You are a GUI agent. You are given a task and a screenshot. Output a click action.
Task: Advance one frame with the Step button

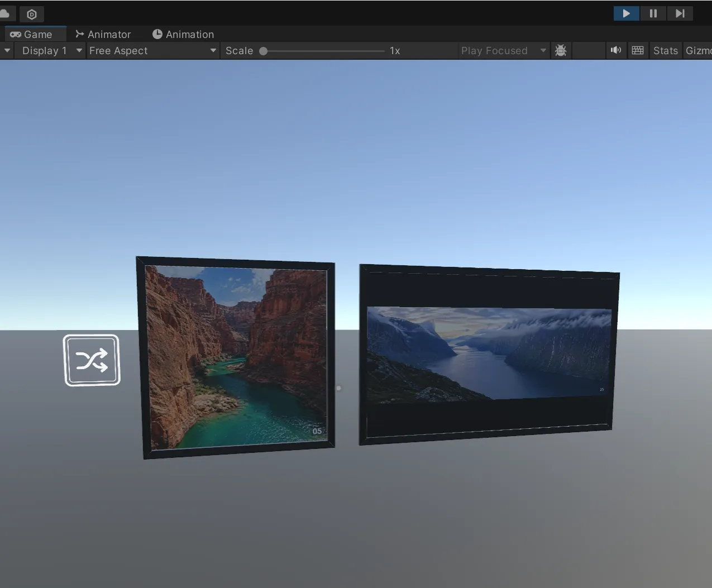[x=680, y=13]
